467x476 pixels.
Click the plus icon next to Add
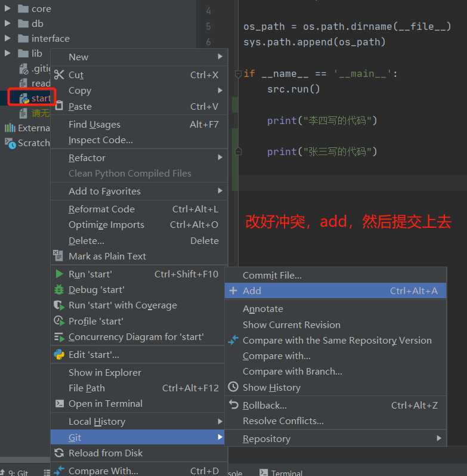tap(233, 290)
